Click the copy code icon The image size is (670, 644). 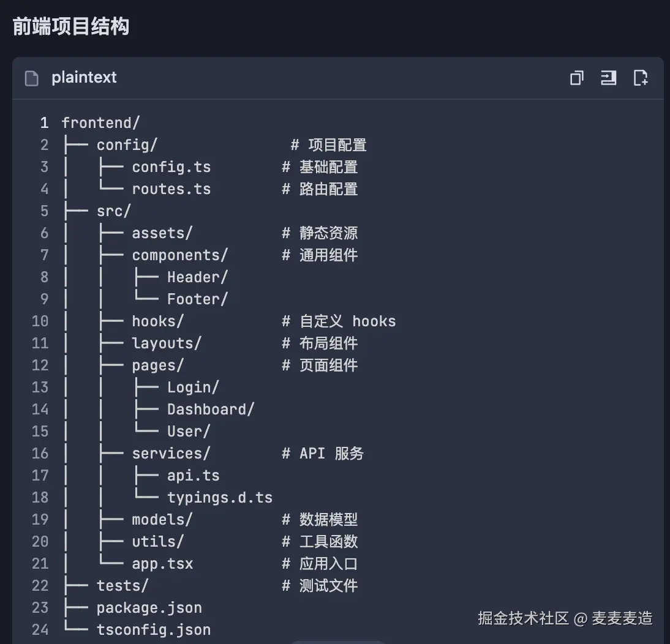(x=576, y=78)
